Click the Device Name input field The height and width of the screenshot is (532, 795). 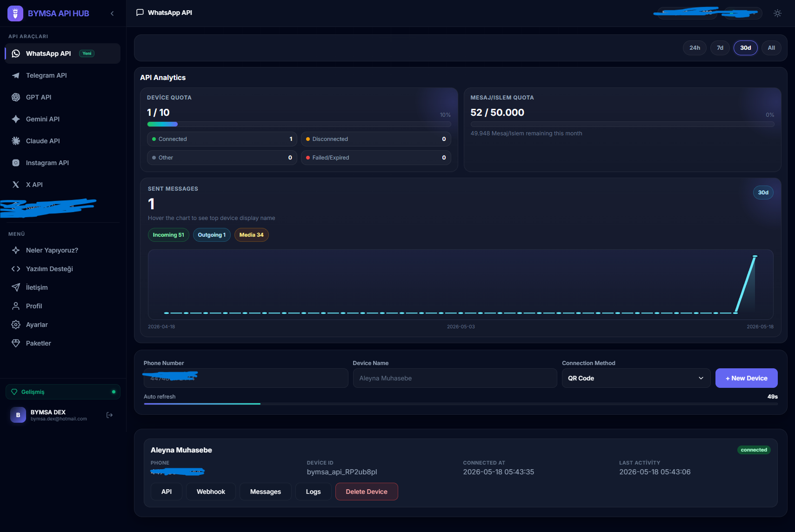click(455, 378)
